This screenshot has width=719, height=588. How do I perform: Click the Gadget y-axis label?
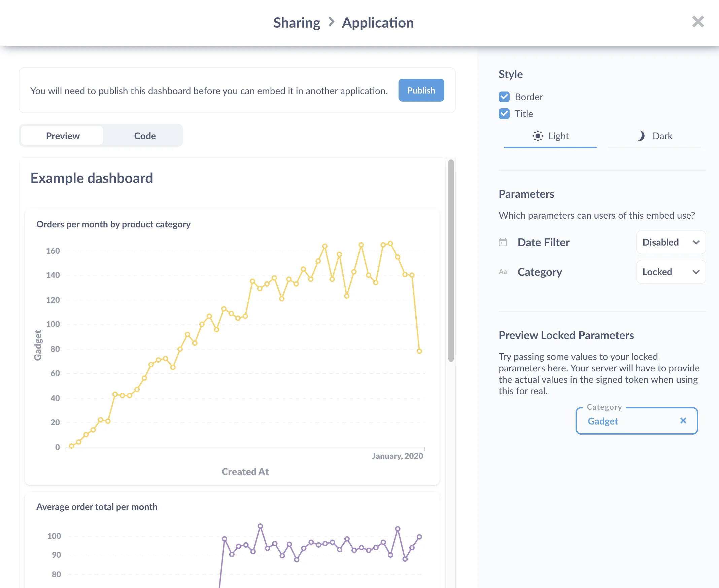click(38, 345)
